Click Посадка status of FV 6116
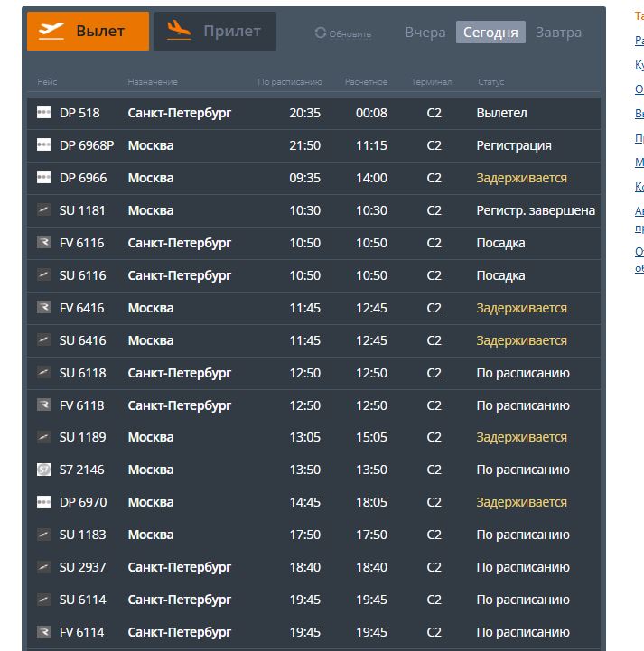The height and width of the screenshot is (651, 644). coord(500,243)
